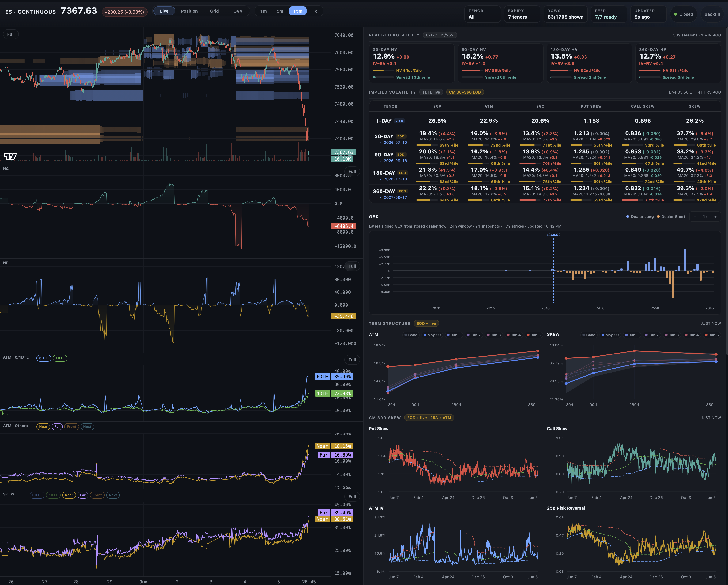Select the 1d timeframe

[x=315, y=11]
